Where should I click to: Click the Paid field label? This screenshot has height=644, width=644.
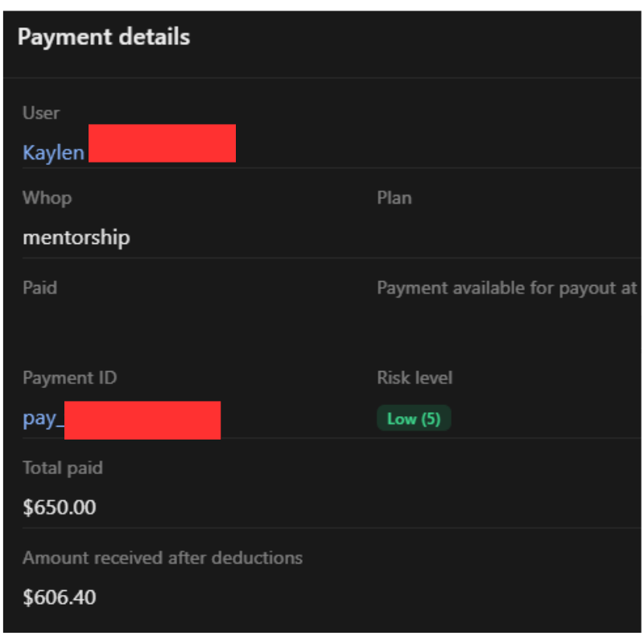[40, 287]
